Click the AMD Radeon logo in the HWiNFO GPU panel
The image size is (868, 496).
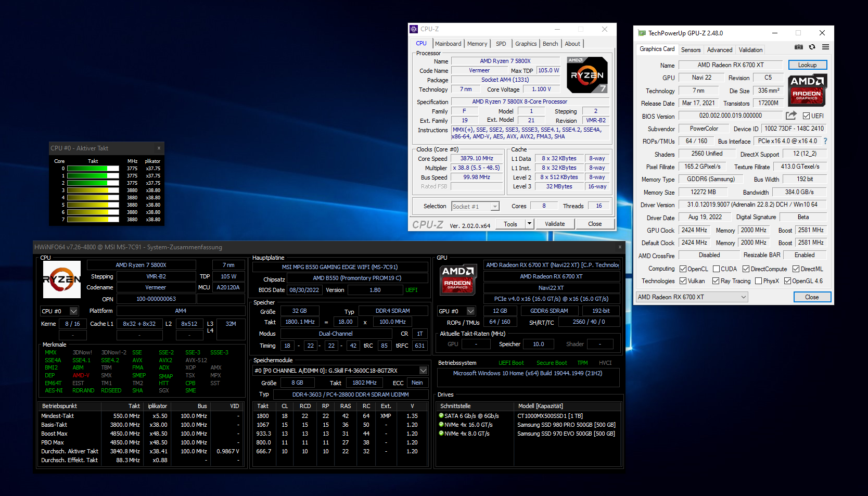point(457,278)
